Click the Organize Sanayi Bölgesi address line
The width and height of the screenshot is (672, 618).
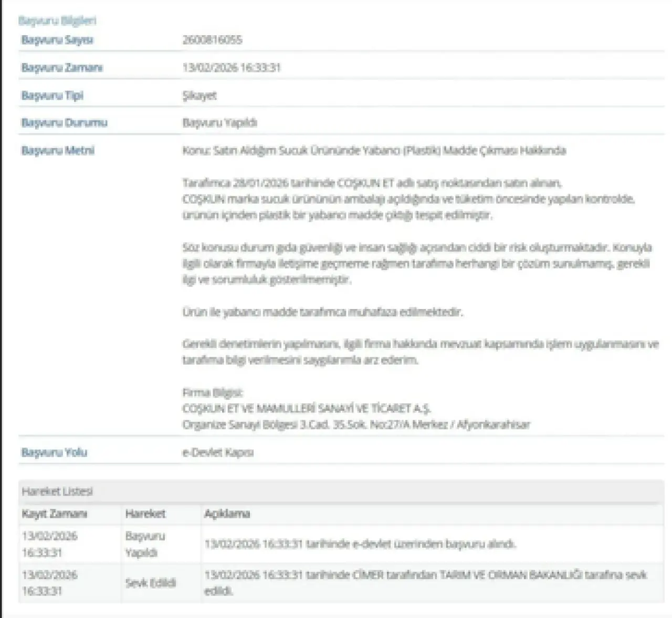point(356,424)
